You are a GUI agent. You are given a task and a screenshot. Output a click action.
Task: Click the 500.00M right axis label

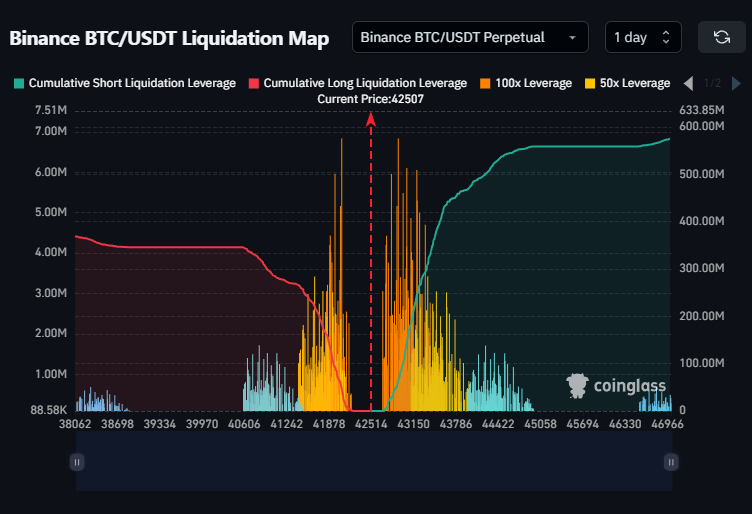[x=702, y=174]
